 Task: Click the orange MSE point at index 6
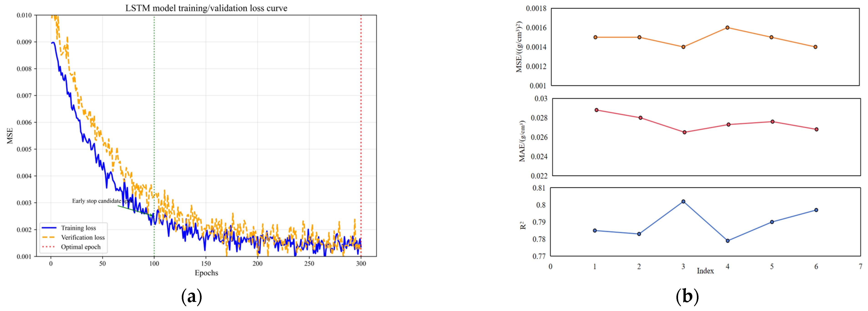(x=815, y=47)
